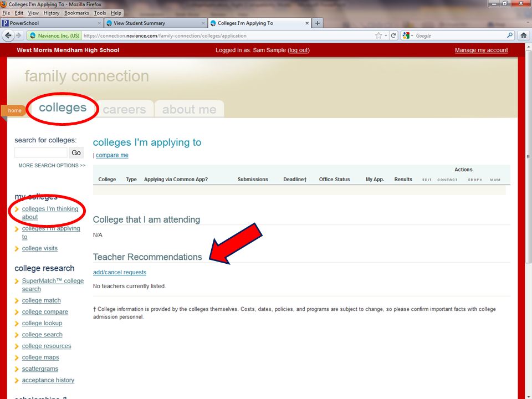Click the Go search button
Viewport: 532px width, 399px height.
pyautogui.click(x=76, y=153)
